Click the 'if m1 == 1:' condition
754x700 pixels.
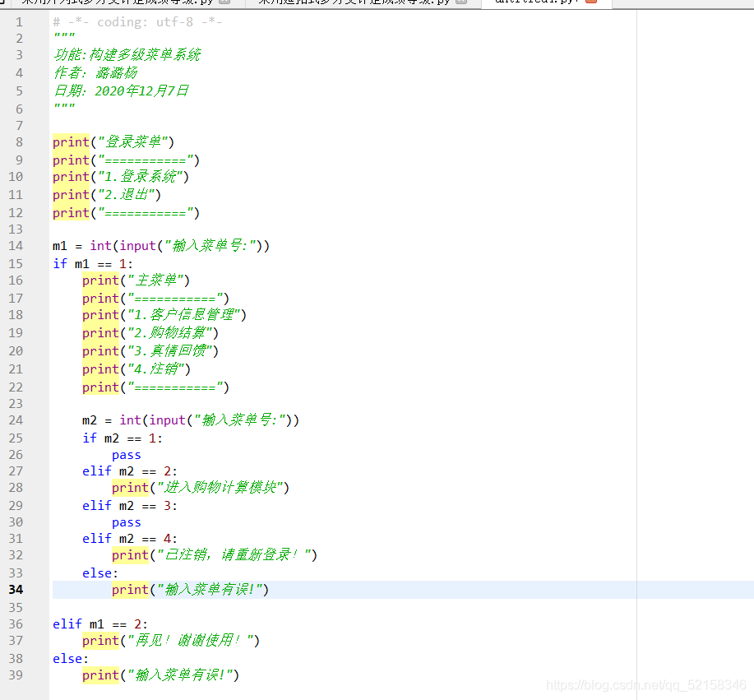tap(93, 264)
